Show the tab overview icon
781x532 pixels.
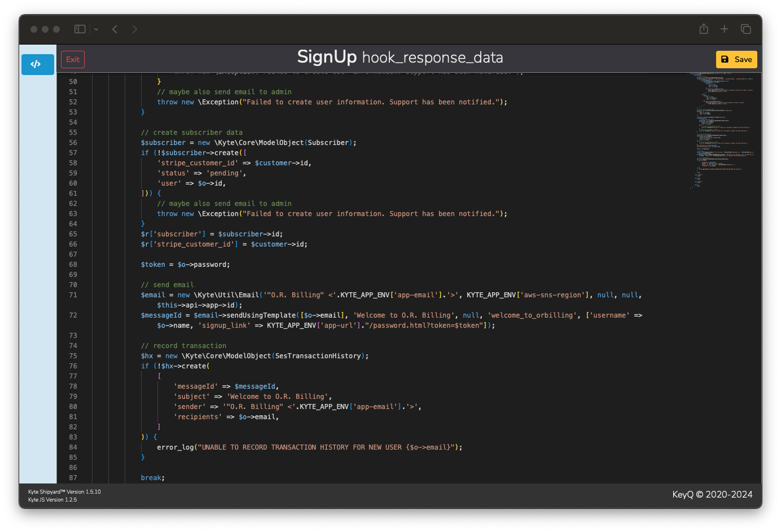pyautogui.click(x=746, y=29)
